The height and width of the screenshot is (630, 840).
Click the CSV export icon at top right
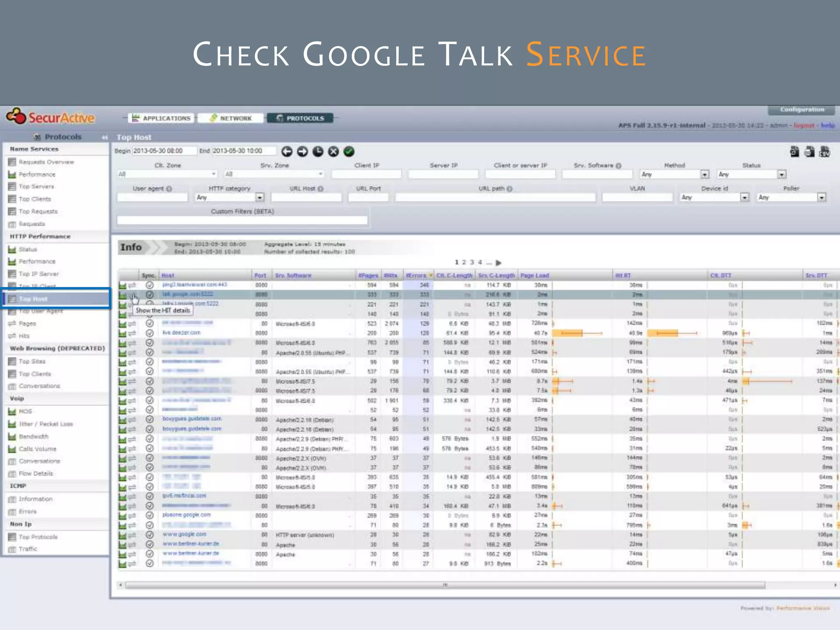pyautogui.click(x=824, y=152)
